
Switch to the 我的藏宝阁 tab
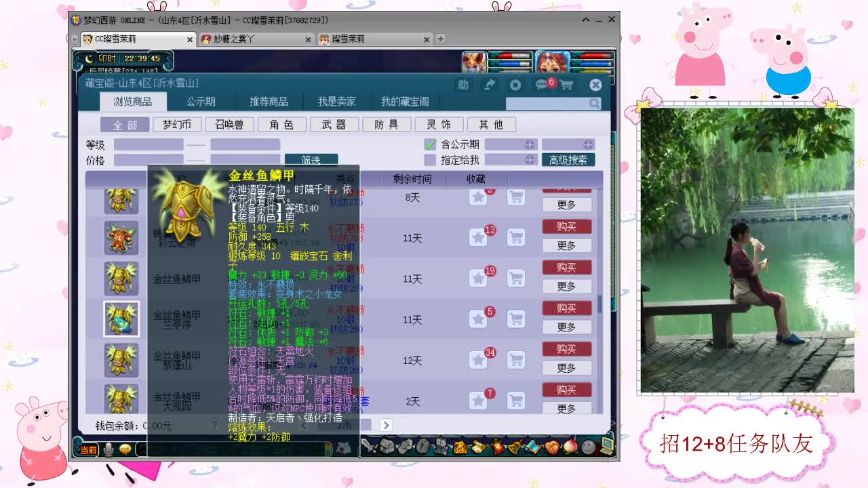click(405, 102)
